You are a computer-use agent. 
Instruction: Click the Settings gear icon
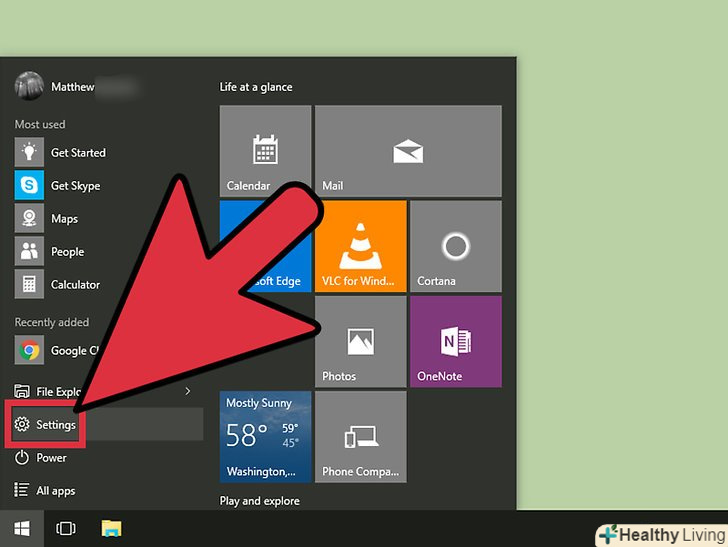[x=22, y=424]
